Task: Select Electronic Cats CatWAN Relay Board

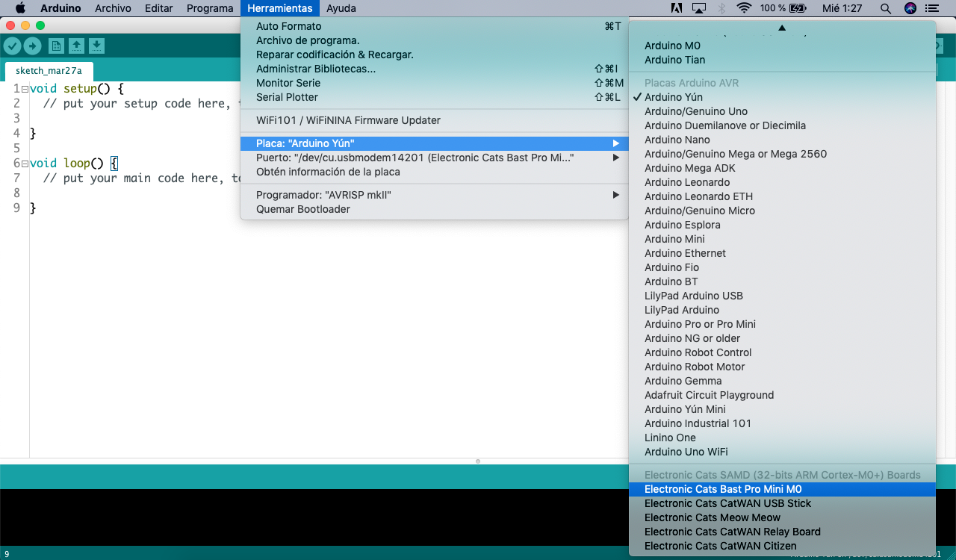Action: (782, 532)
